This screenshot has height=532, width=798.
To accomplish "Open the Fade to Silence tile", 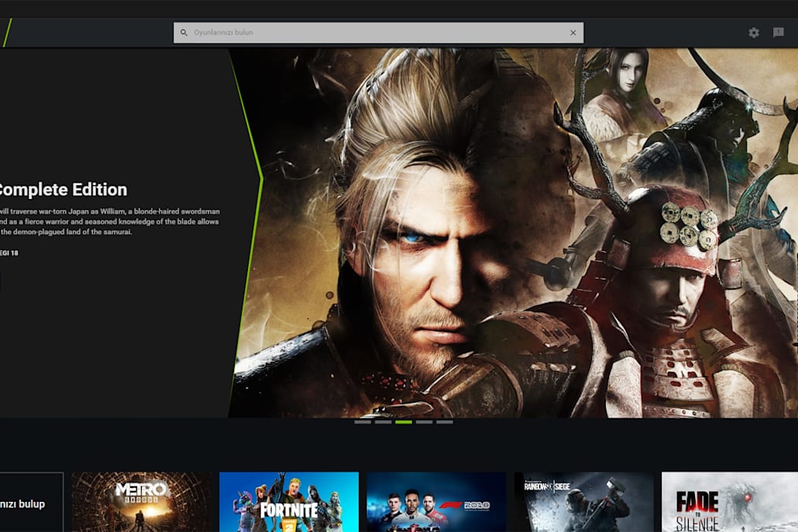I will coord(730,502).
